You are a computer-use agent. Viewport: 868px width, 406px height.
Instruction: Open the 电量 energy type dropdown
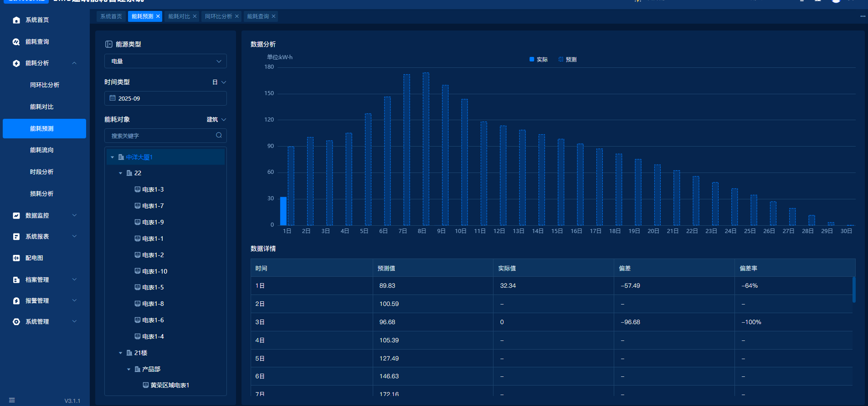pyautogui.click(x=165, y=61)
